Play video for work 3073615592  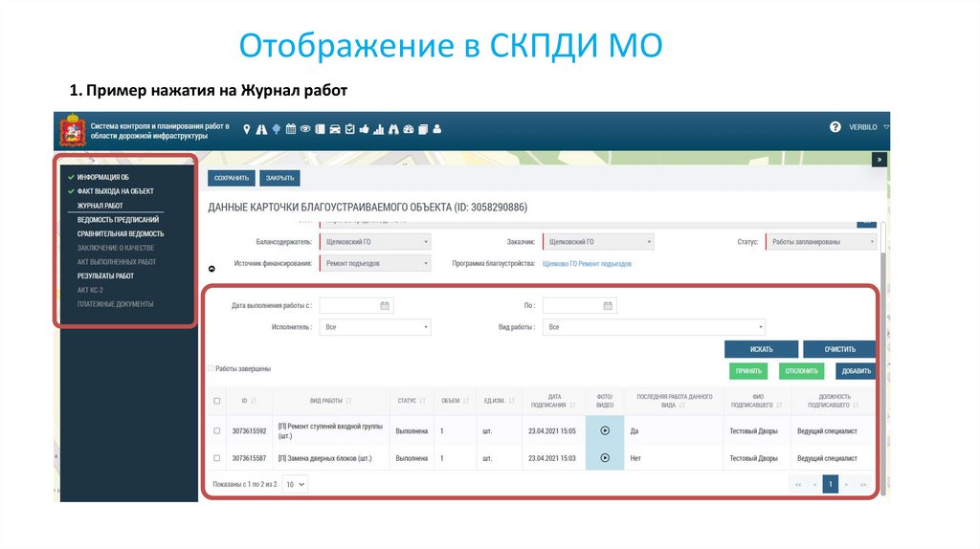(x=605, y=430)
